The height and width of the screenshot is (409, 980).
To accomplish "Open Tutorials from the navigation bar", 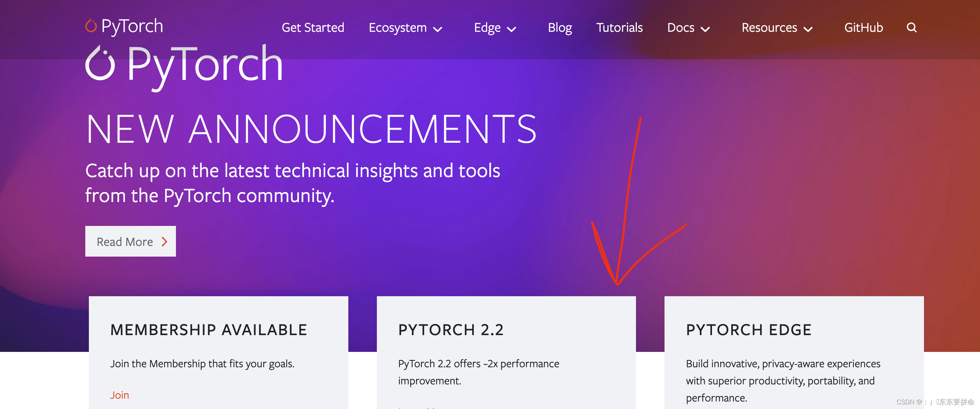I will click(x=619, y=27).
